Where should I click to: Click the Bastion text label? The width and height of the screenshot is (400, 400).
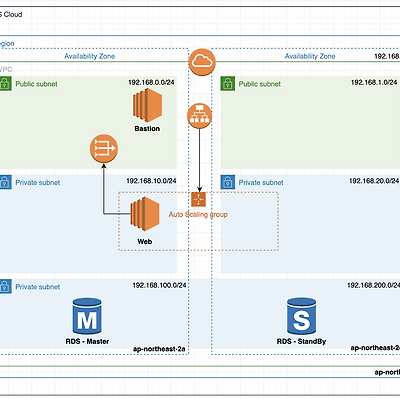147,129
